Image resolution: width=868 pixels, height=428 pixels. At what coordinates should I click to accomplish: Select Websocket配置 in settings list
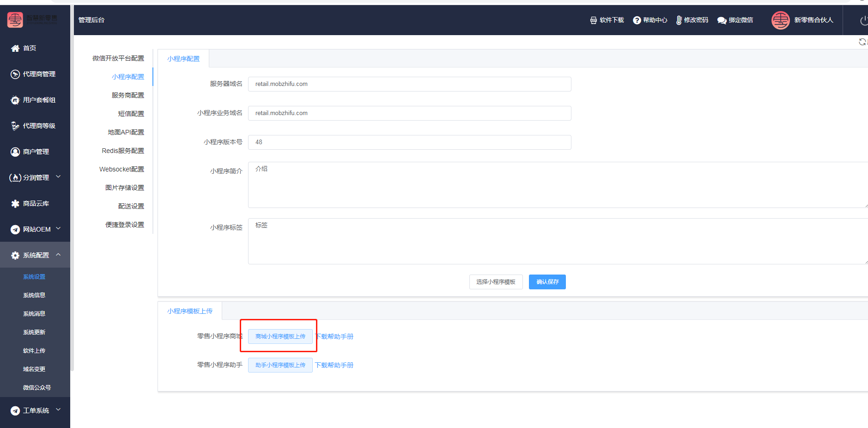121,169
